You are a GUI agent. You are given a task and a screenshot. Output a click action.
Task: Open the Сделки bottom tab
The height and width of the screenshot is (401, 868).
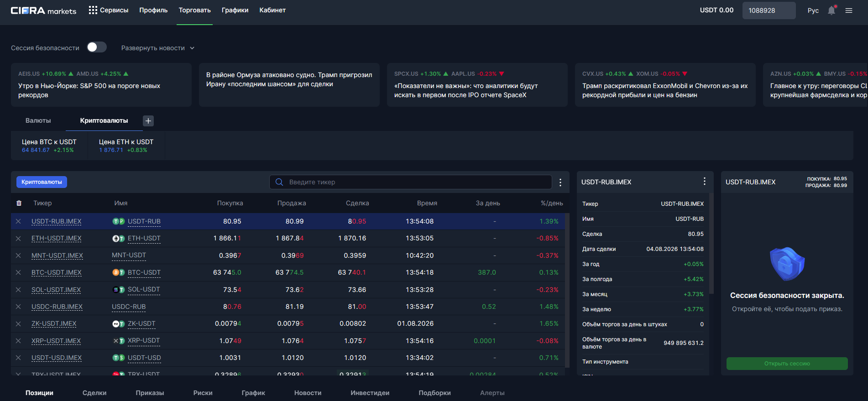94,393
